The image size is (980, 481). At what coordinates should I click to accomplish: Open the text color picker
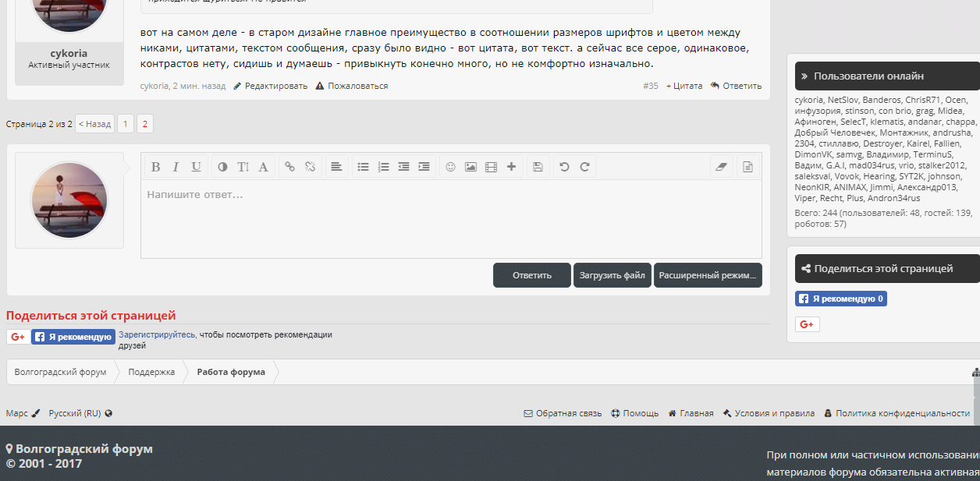(x=222, y=167)
